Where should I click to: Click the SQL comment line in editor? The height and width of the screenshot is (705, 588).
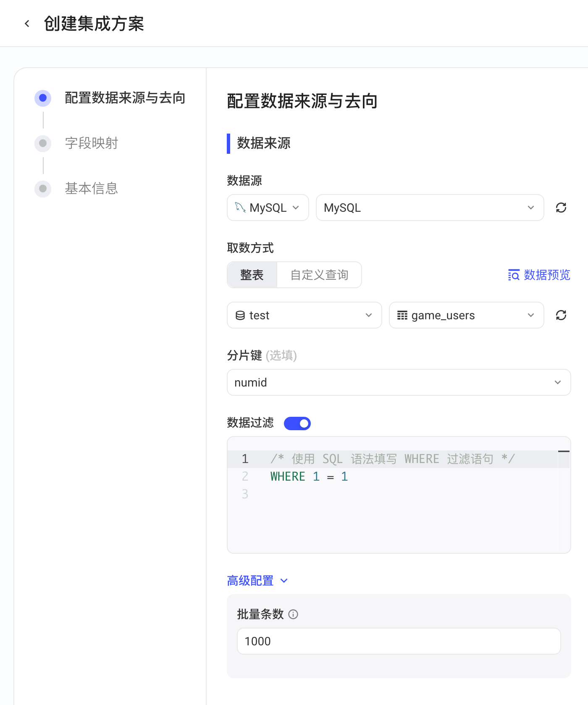(392, 459)
